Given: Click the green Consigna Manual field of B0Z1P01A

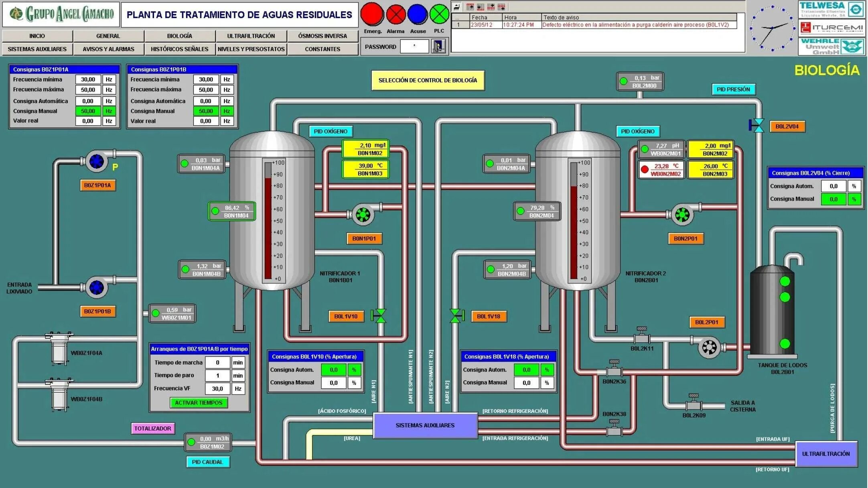Looking at the screenshot, I should (x=89, y=111).
